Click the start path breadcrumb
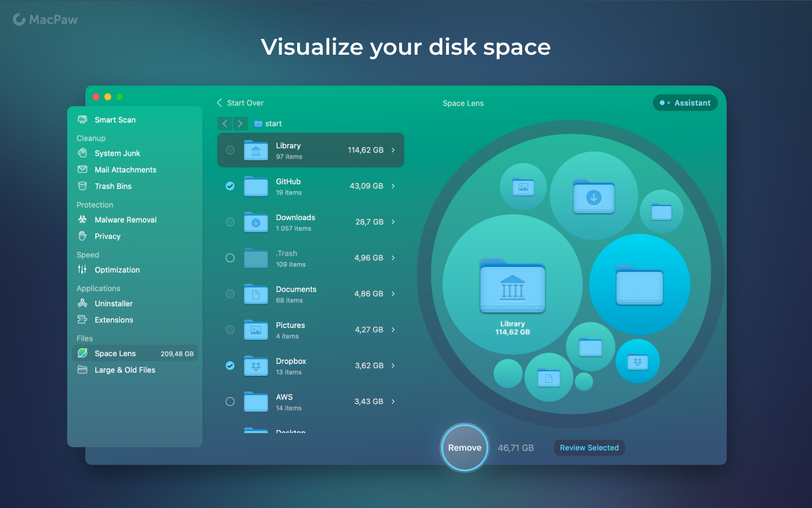 tap(268, 124)
